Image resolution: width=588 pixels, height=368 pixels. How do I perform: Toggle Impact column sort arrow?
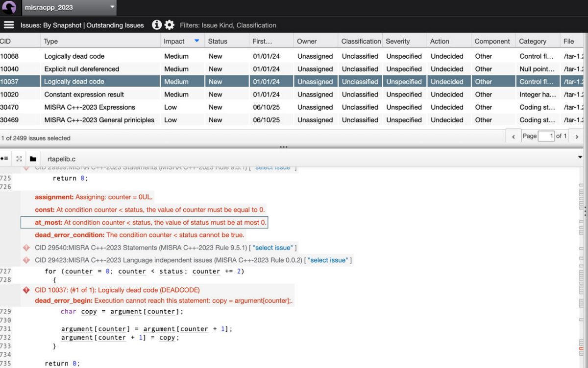[x=196, y=41]
